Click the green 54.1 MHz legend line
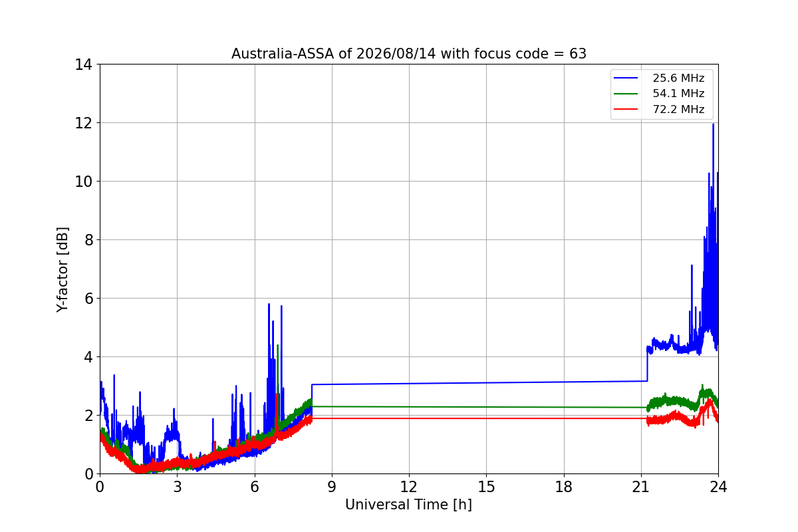This screenshot has height=532, width=798. coord(626,94)
